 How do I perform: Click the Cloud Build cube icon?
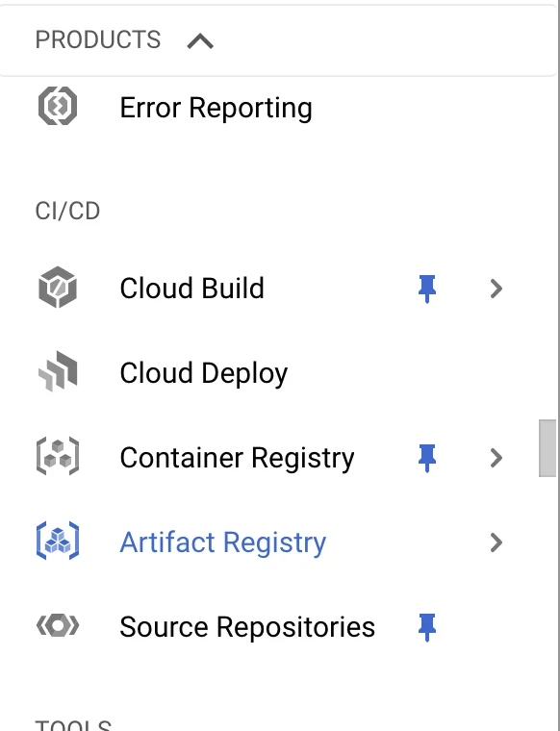tap(58, 288)
